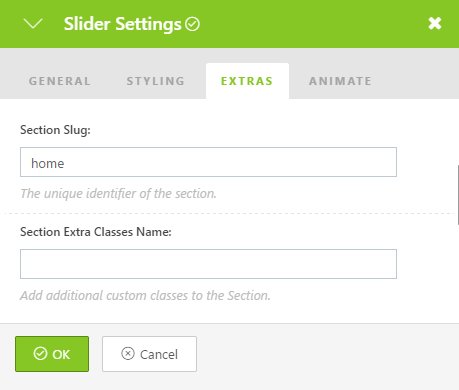The width and height of the screenshot is (459, 390).
Task: Click the circled X icon in Cancel
Action: tap(128, 353)
